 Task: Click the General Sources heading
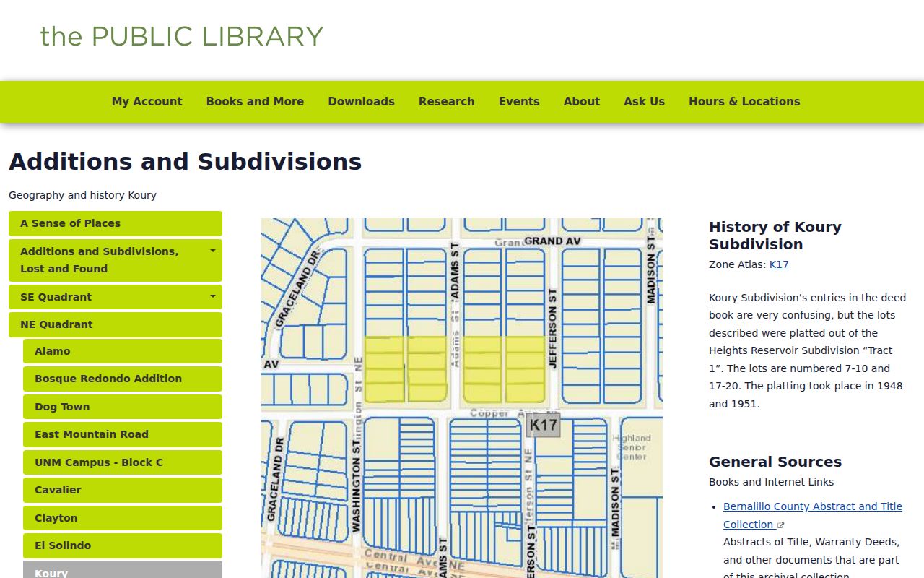coord(775,462)
